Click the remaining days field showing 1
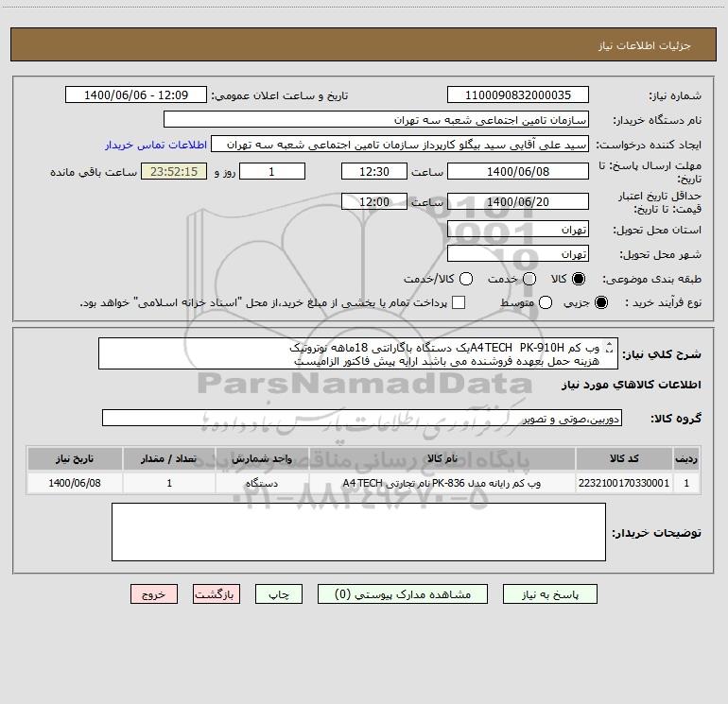This screenshot has height=704, width=728. [272, 171]
